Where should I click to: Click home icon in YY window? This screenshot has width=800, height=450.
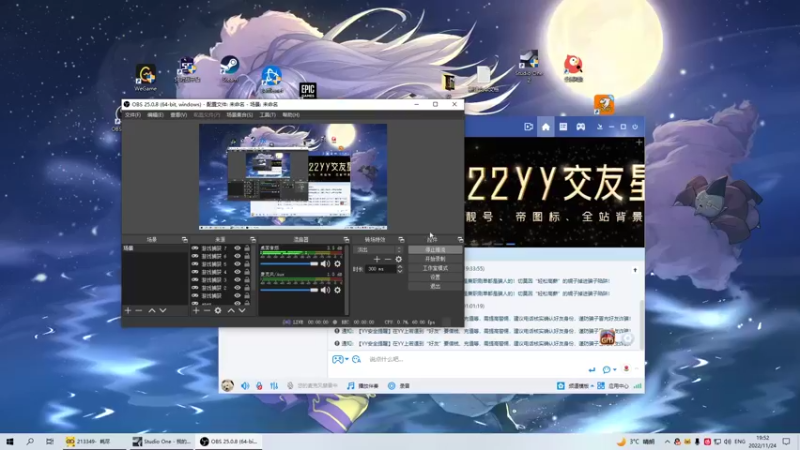click(x=545, y=127)
